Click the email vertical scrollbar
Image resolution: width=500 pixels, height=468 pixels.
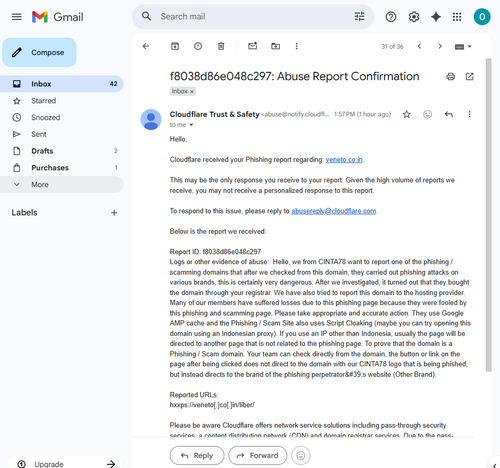488,215
